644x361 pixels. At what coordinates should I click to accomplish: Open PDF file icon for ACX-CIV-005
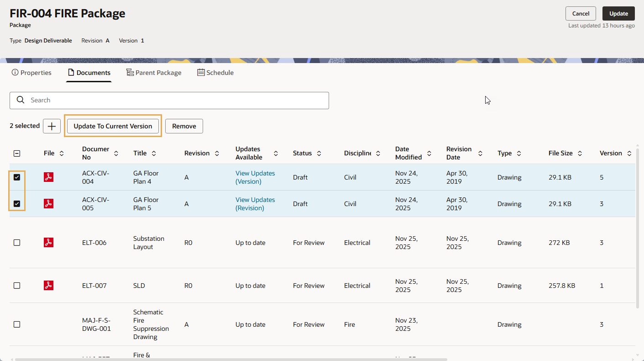pos(48,204)
